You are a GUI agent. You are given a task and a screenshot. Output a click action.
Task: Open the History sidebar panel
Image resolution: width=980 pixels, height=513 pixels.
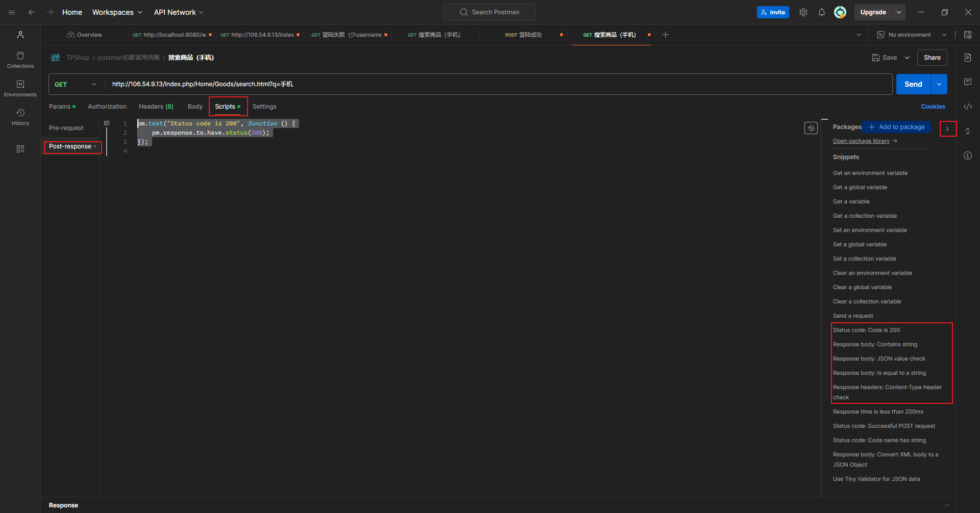tap(20, 117)
